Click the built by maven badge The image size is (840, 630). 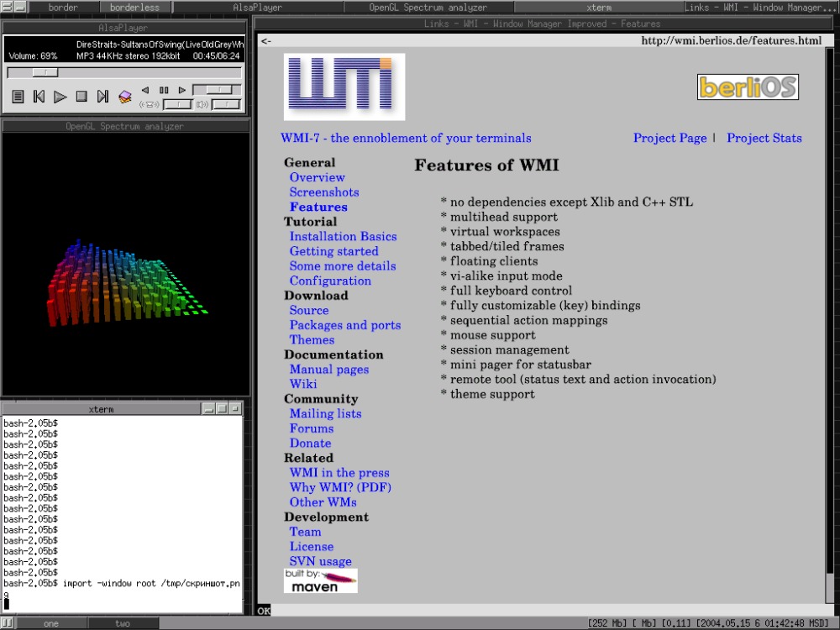point(320,580)
